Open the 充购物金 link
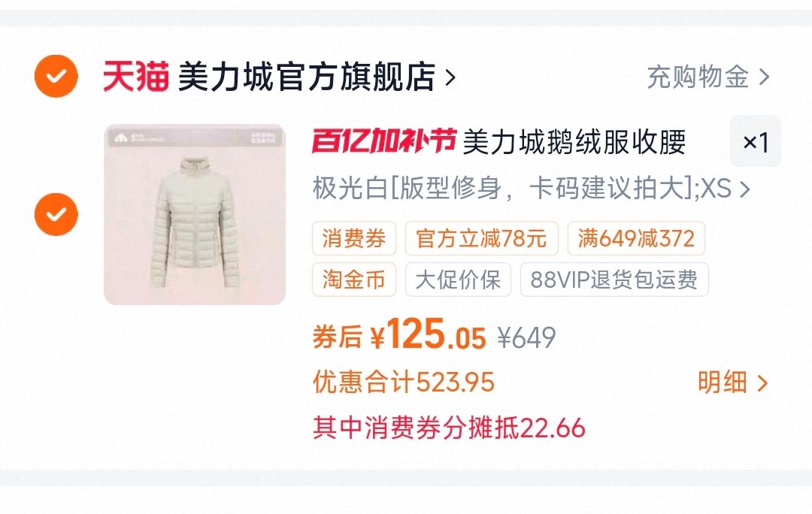The image size is (812, 514). click(x=708, y=77)
